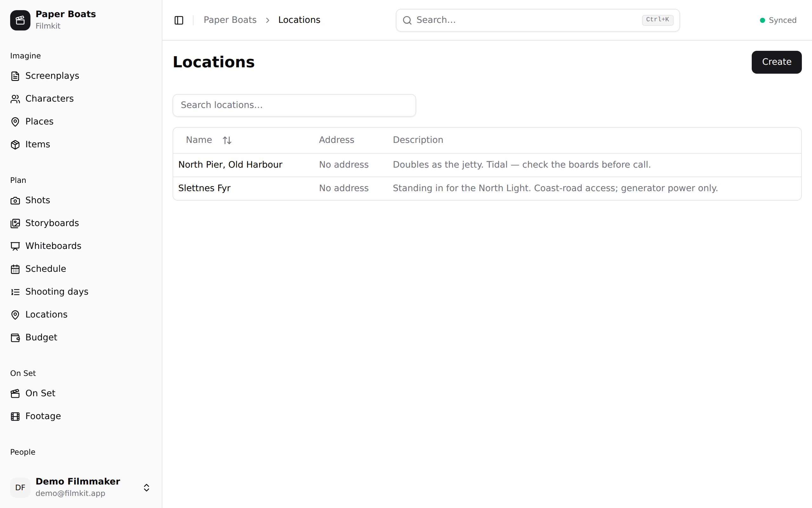Open the Schedule page
This screenshot has height=508, width=812.
[81, 269]
